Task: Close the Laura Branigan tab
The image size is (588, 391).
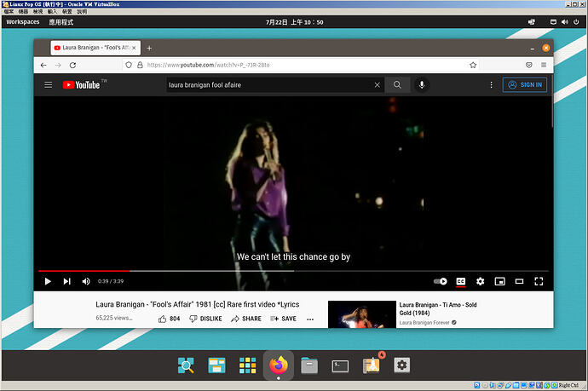Action: tap(134, 48)
